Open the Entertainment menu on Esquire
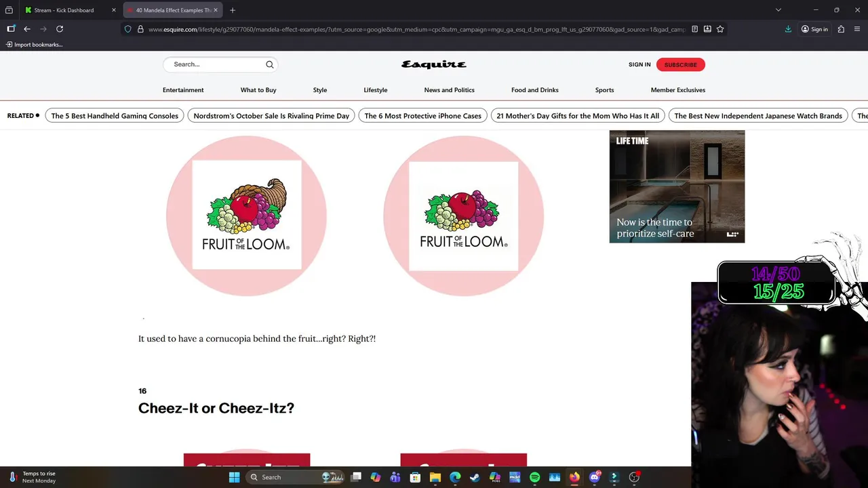This screenshot has width=868, height=488. (183, 90)
